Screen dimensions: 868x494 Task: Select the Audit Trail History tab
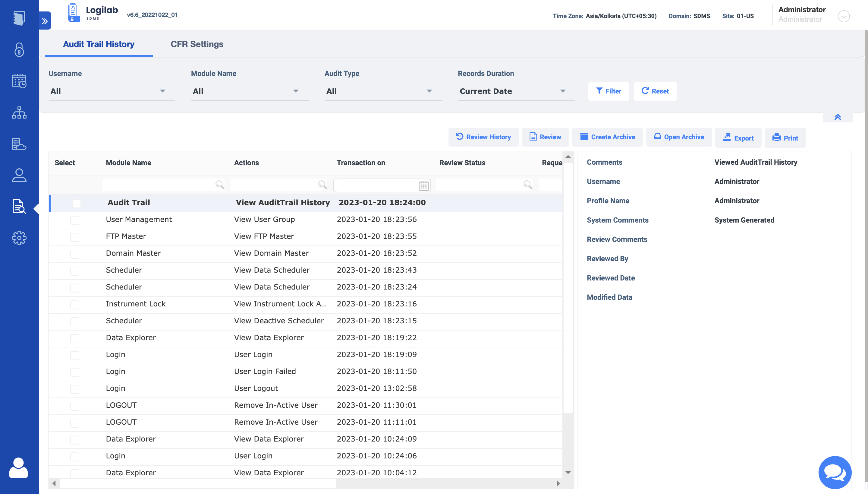click(x=99, y=44)
